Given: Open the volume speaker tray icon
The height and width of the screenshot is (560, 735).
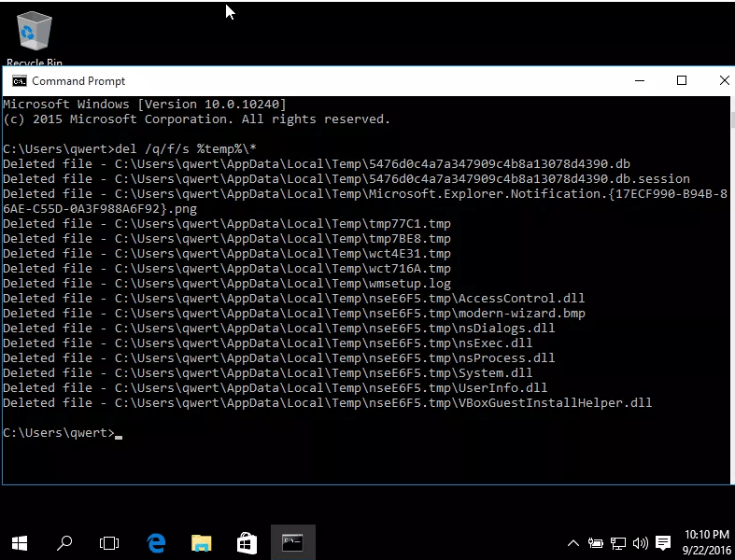Looking at the screenshot, I should click(640, 542).
